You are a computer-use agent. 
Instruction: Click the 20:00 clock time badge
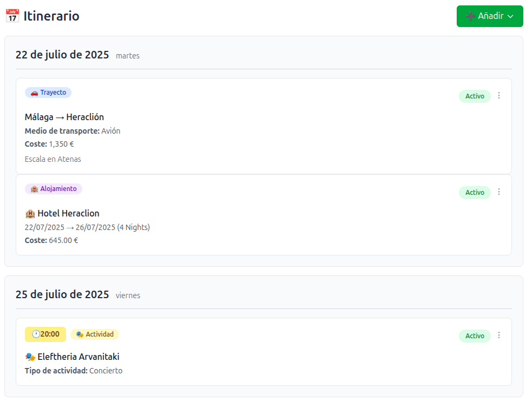[46, 334]
